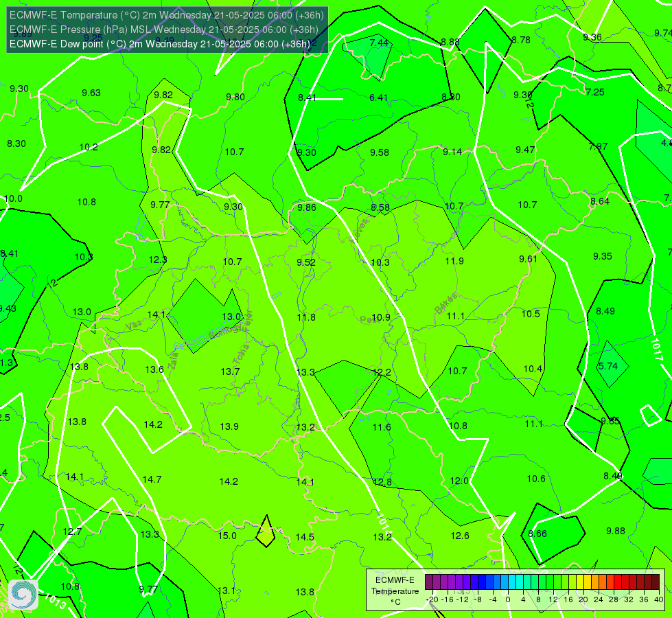Click the 9.63 temperature value
Screen dimensions: 672x618
point(91,93)
